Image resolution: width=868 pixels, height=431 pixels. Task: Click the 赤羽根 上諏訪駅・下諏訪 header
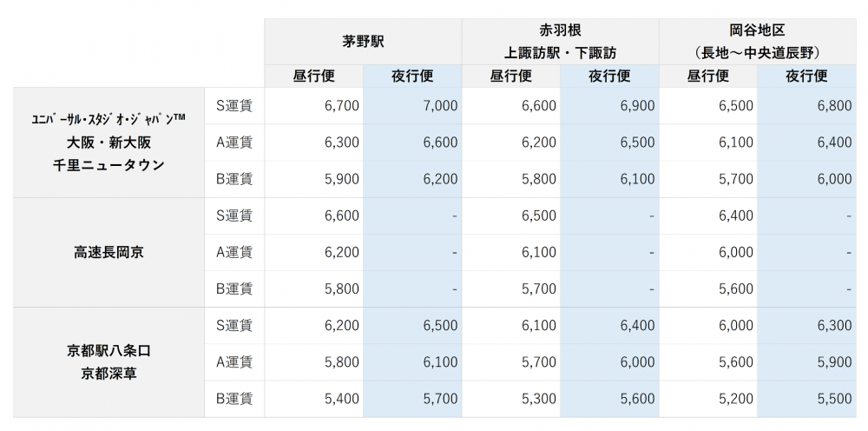[x=560, y=41]
